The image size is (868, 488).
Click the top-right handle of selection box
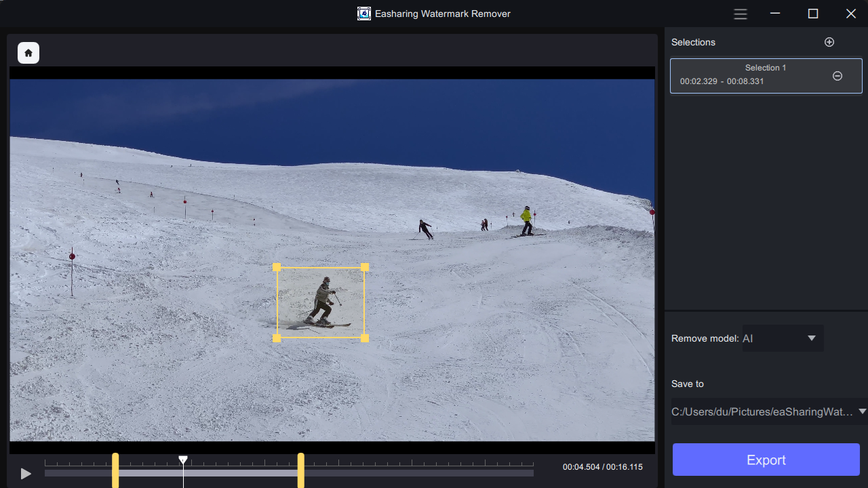pos(365,267)
